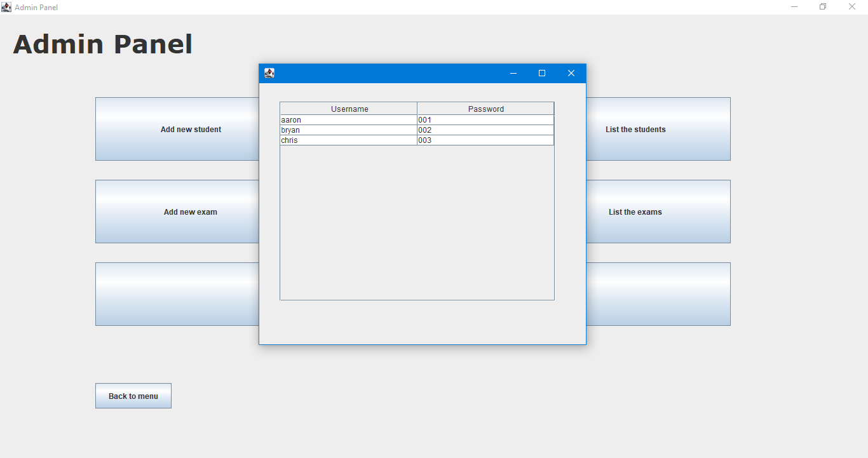Select bryan's password cell showing 002
This screenshot has width=868, height=458.
485,130
